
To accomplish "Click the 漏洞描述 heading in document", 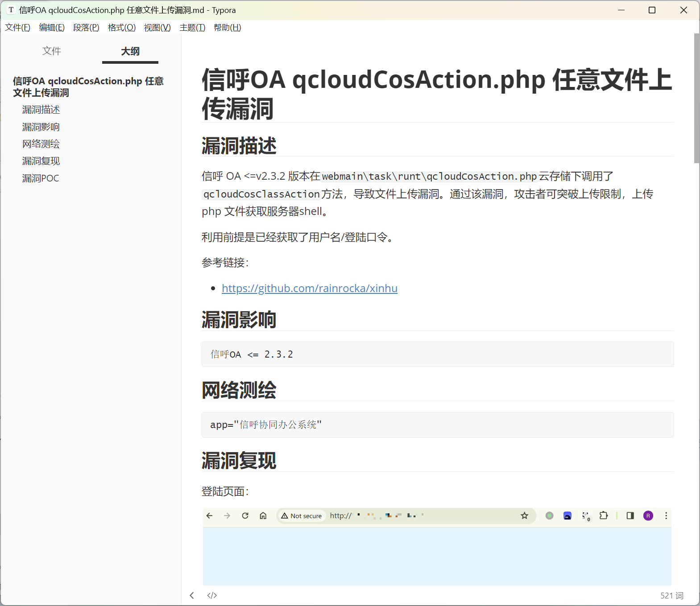I will point(239,146).
